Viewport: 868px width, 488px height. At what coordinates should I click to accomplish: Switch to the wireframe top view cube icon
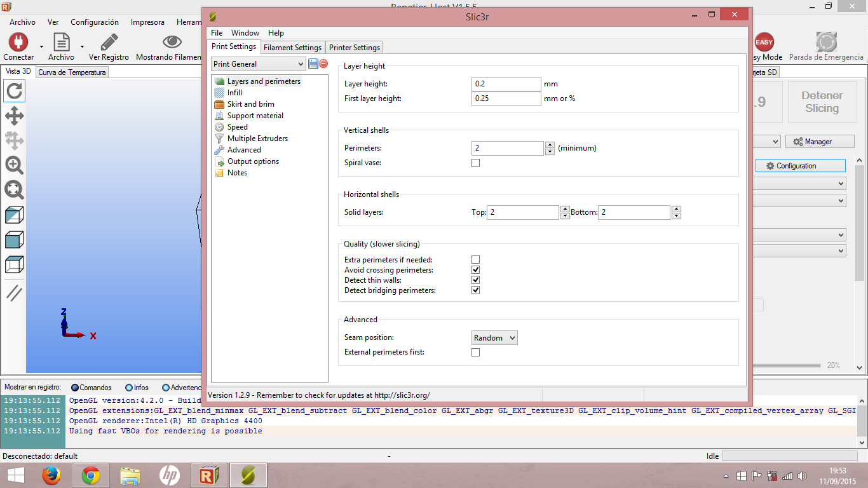pyautogui.click(x=14, y=264)
